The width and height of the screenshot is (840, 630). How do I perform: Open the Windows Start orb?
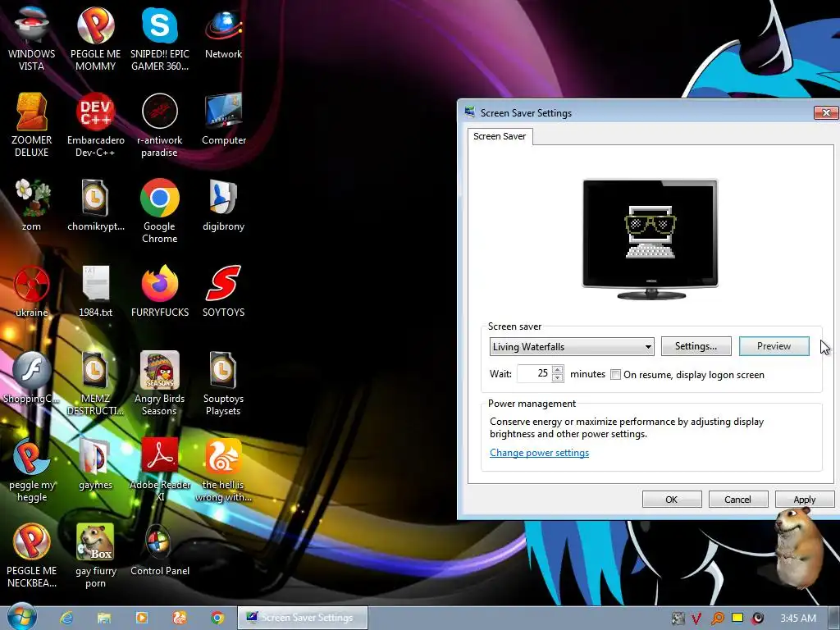(x=22, y=616)
